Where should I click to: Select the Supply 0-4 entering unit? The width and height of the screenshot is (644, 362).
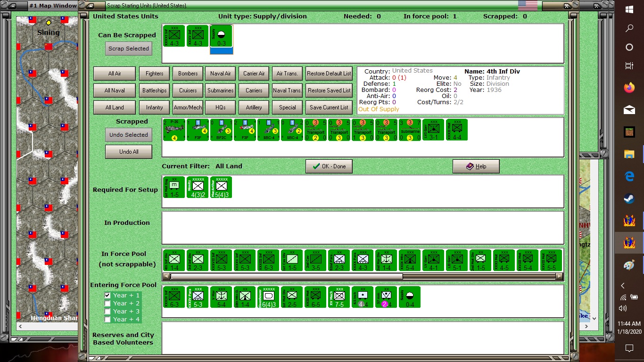tap(410, 297)
